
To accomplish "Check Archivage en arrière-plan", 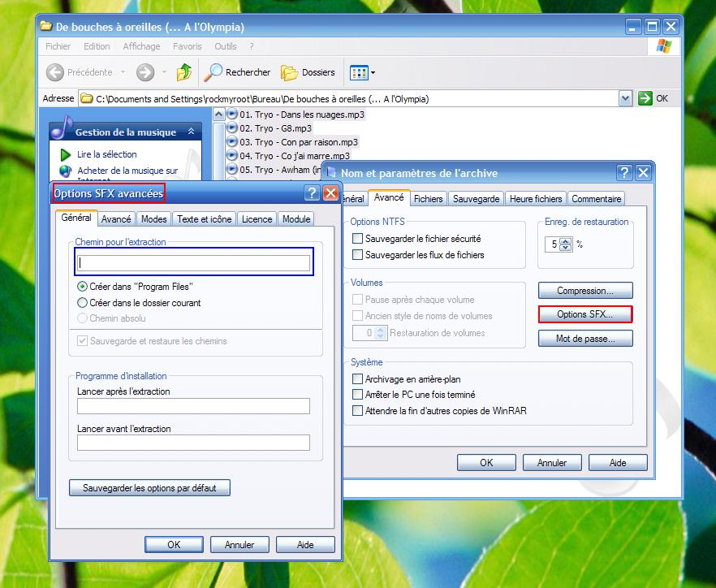I will [x=358, y=379].
